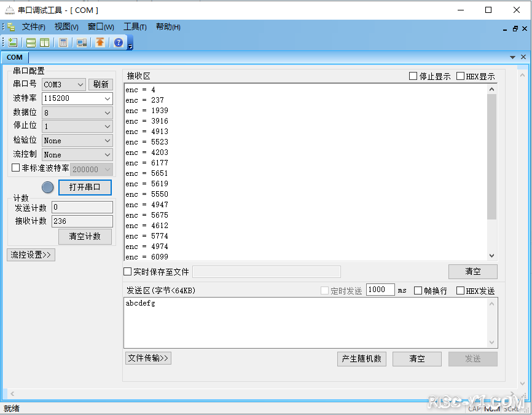The height and width of the screenshot is (415, 532).
Task: Click the line "enc = 6177"
Action: tap(147, 163)
